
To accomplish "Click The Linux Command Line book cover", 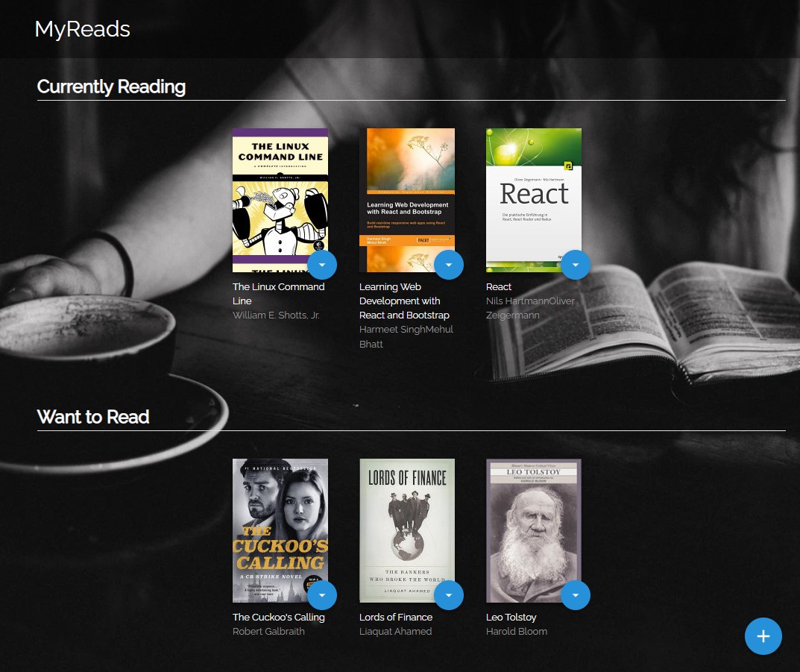I will [x=280, y=200].
